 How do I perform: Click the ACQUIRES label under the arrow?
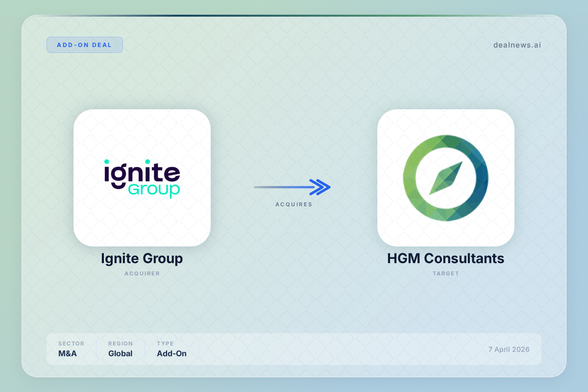pos(294,204)
